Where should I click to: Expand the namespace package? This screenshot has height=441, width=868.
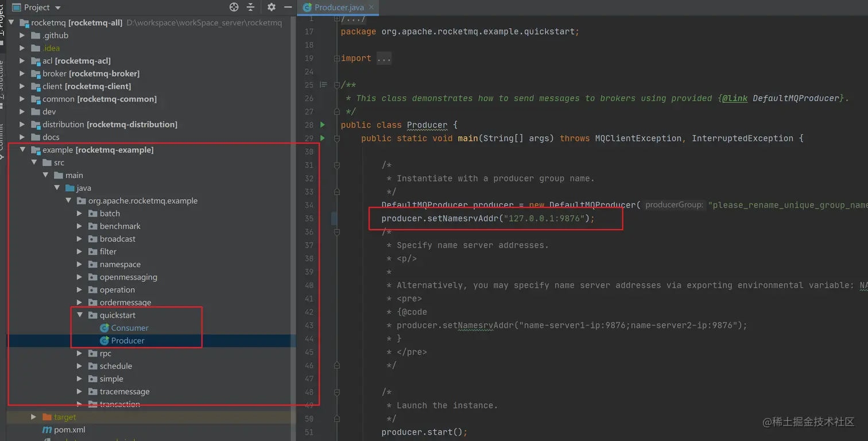coord(80,264)
